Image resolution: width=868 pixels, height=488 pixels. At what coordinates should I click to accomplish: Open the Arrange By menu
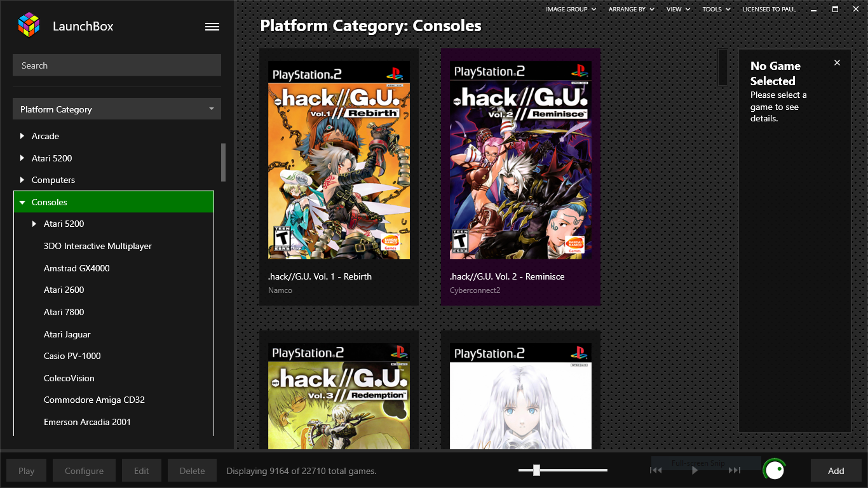(x=631, y=9)
